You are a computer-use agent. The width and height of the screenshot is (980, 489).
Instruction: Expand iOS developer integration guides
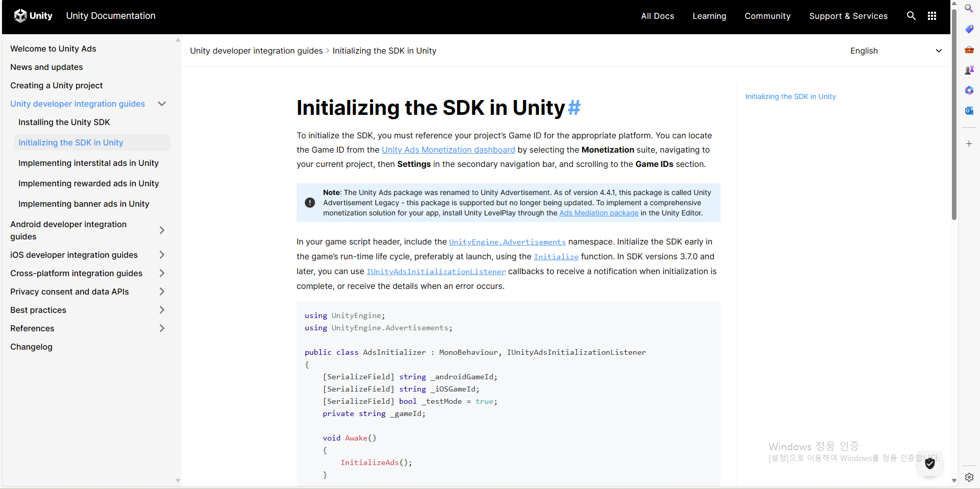[162, 255]
